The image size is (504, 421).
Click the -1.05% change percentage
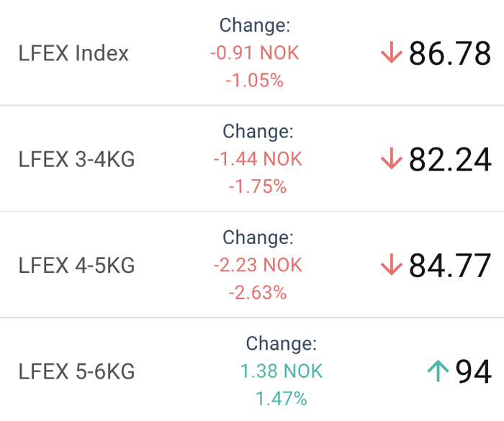255,81
